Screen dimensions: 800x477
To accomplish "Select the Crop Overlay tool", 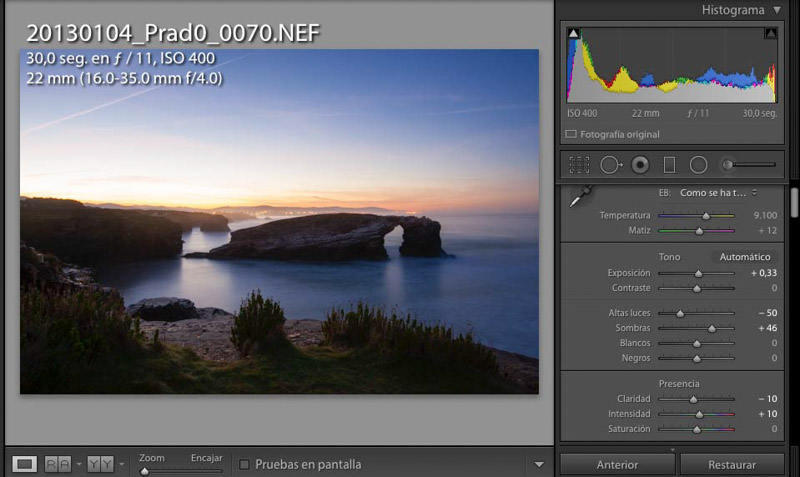I will (579, 164).
